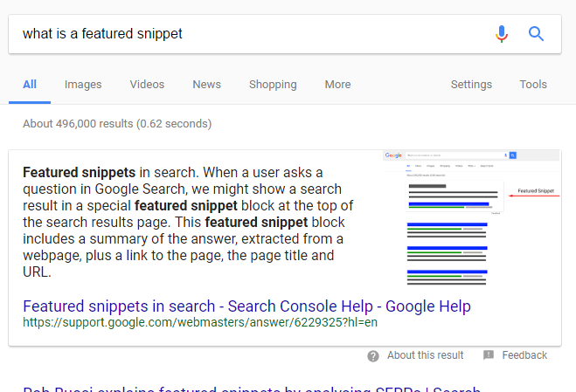Screen dimensions: 576x392
Task: Click the About this result text
Action: (x=426, y=355)
